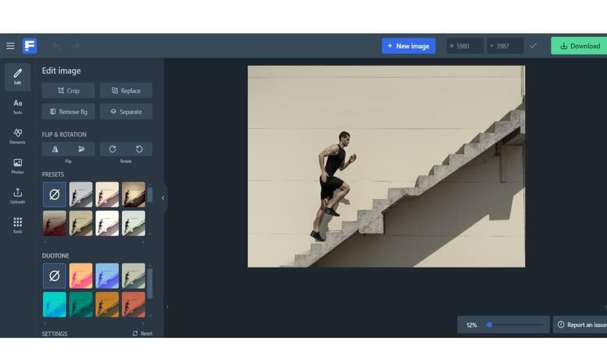Select the no-duotone option under Duotone
This screenshot has width=607, height=364.
[55, 275]
